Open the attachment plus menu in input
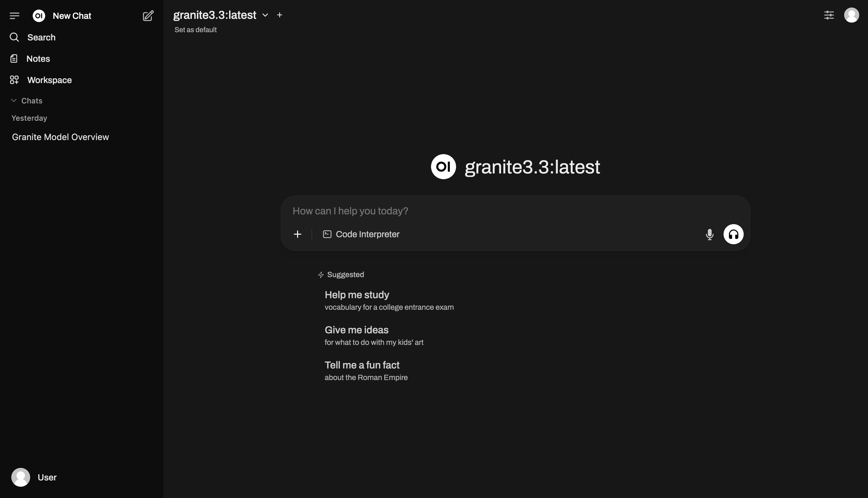This screenshot has height=498, width=868. (x=298, y=234)
